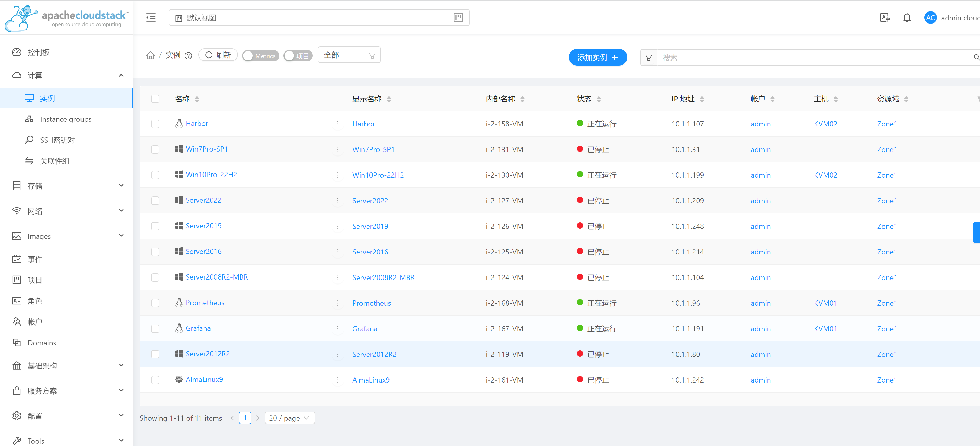This screenshot has height=446, width=980.
Task: Sort by 资源域 using its sort arrows
Action: pos(906,99)
